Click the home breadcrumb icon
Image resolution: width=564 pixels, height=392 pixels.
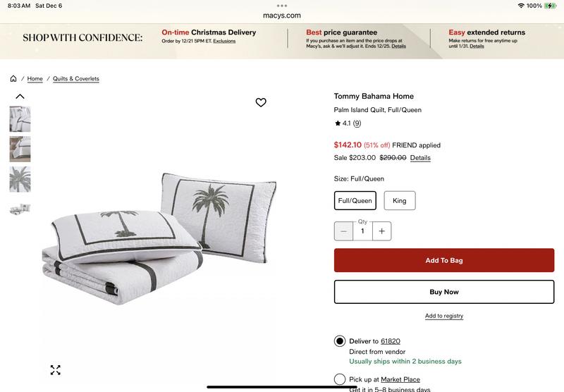coord(13,78)
